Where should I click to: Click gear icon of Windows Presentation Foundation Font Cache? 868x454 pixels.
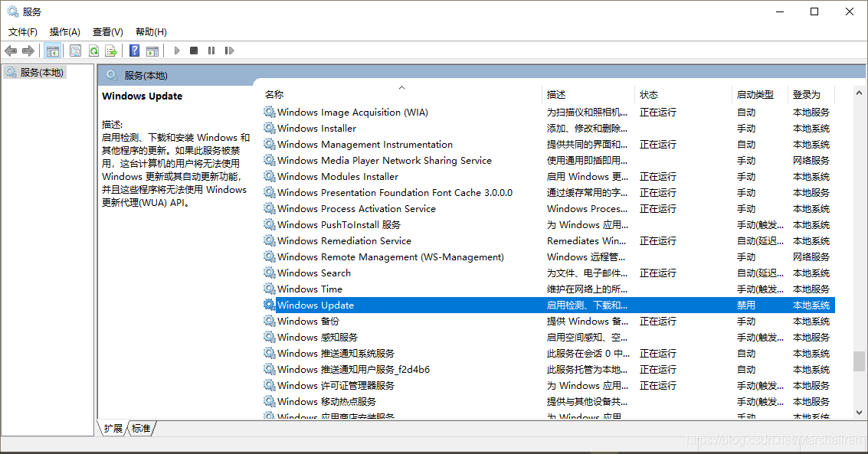[269, 192]
